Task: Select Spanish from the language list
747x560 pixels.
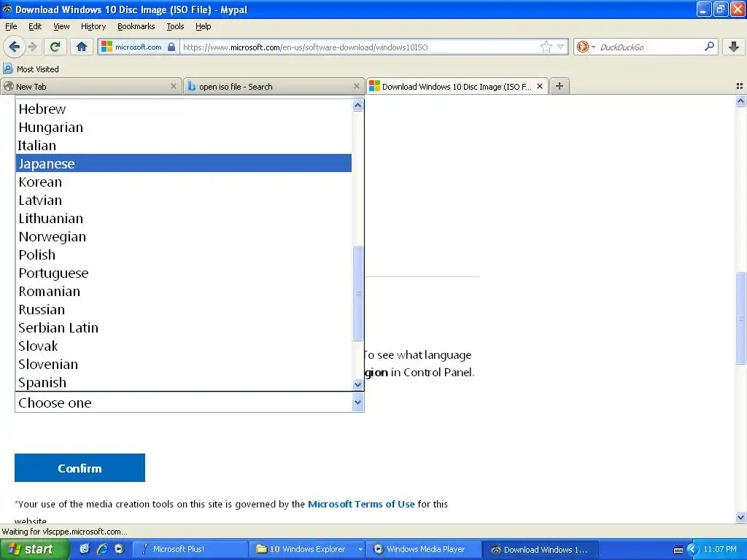Action: pyautogui.click(x=184, y=382)
